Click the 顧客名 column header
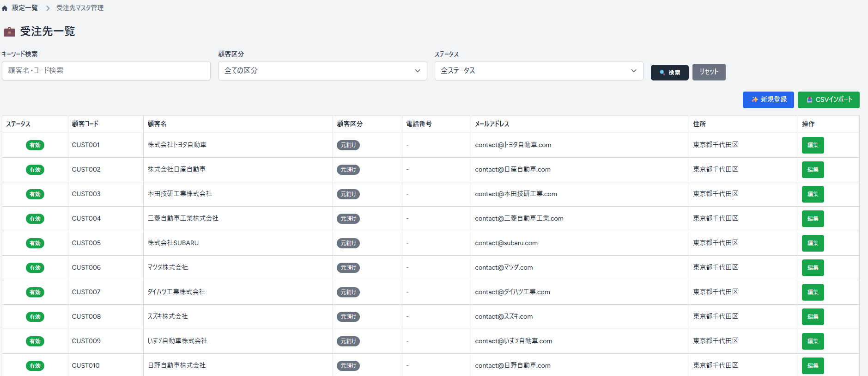The width and height of the screenshot is (868, 376). click(x=157, y=124)
